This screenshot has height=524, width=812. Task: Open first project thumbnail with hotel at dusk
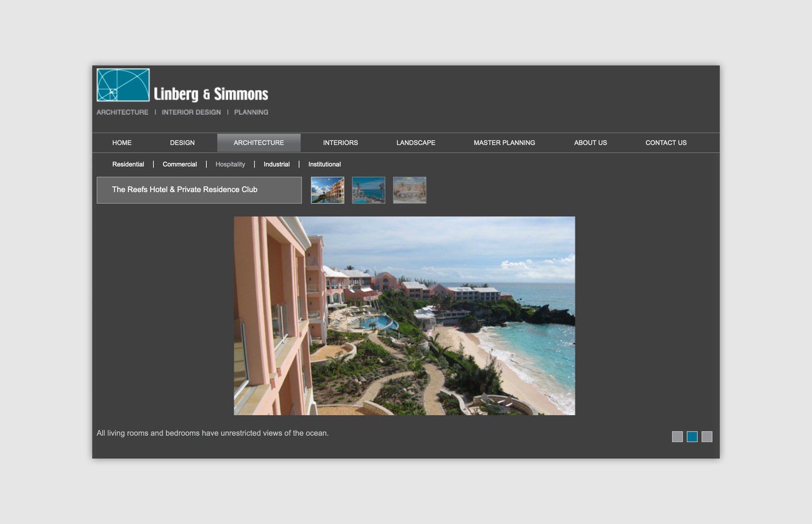pos(327,190)
